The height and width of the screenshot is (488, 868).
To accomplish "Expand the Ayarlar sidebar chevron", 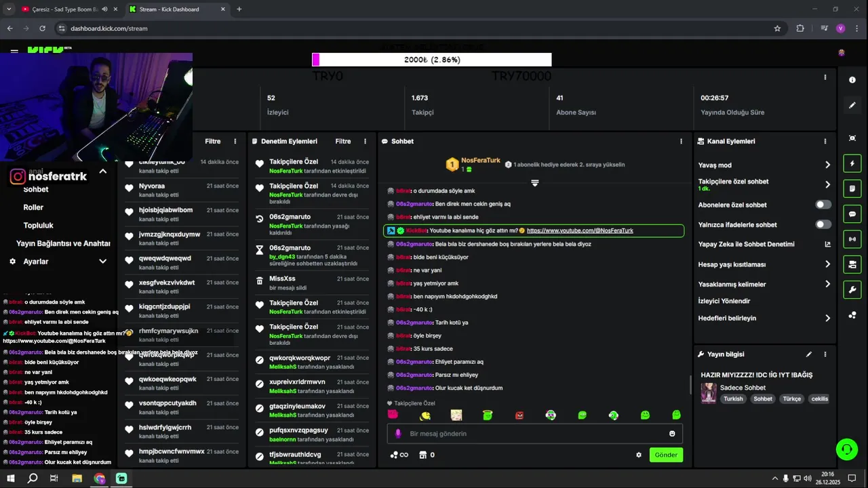I will click(102, 261).
